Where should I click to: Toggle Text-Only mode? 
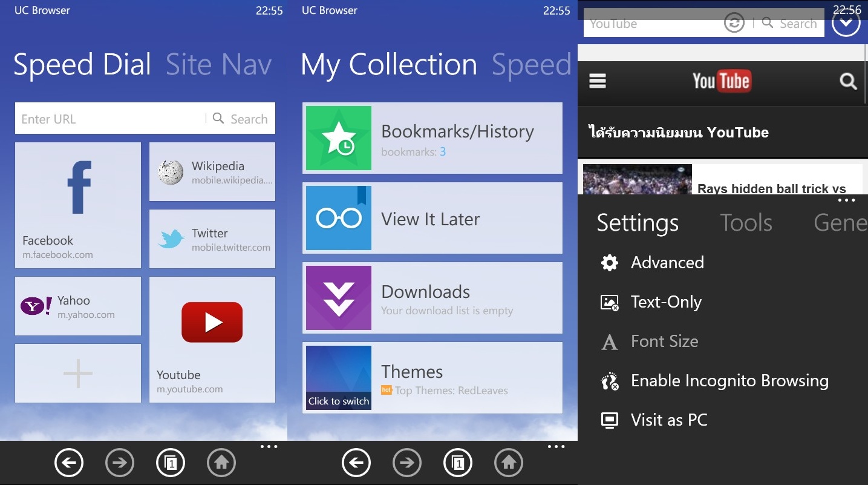(651, 302)
